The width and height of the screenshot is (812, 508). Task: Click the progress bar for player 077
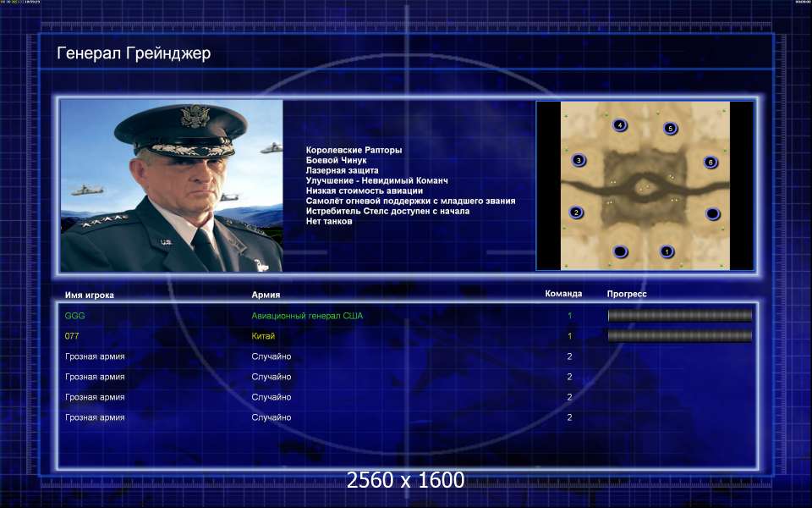679,336
